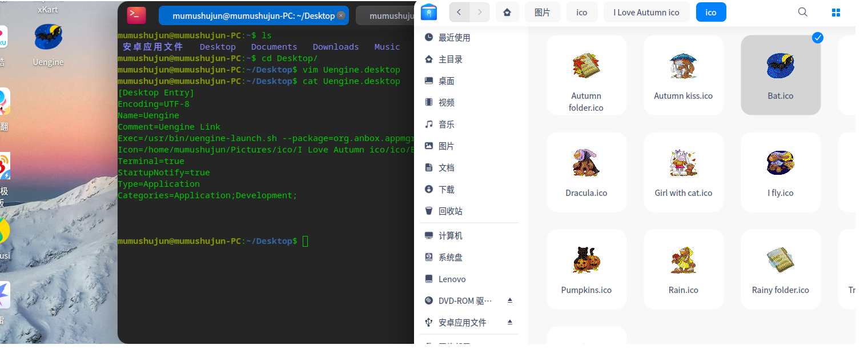The width and height of the screenshot is (868, 353).
Task: Open file manager search
Action: pos(803,12)
